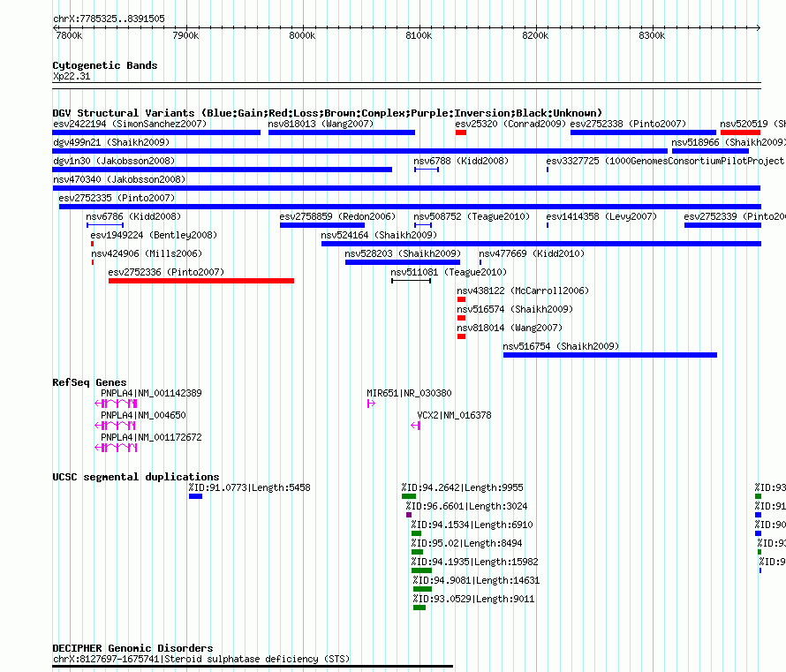Screen dimensions: 786x672
Task: Click the nsv818014 (Wang2007) label
Action: pyautogui.click(x=510, y=328)
